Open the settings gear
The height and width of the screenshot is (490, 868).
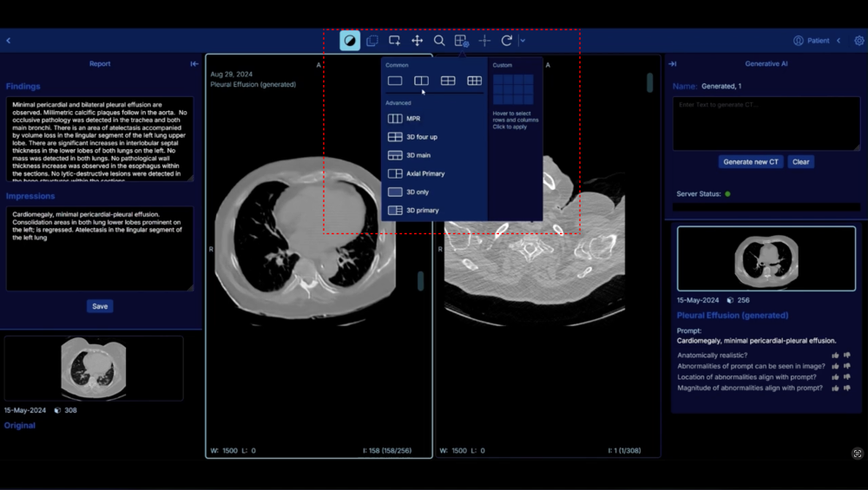point(859,41)
